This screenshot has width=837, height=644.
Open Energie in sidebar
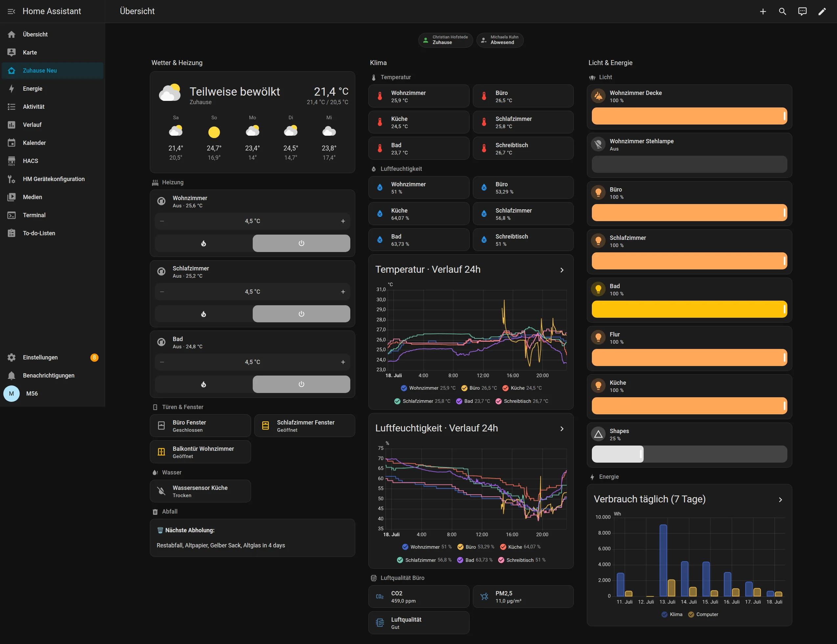click(x=53, y=88)
